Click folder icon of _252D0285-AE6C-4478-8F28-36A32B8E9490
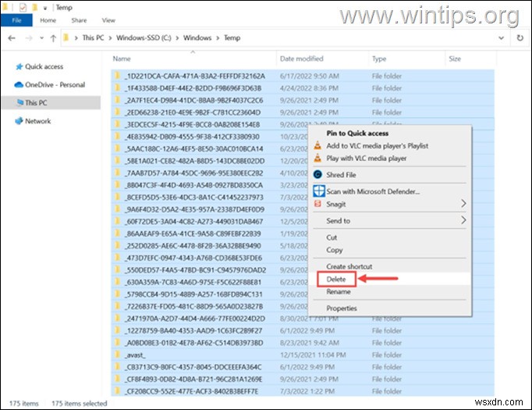Viewport: 532px width, 410px height. coord(117,245)
